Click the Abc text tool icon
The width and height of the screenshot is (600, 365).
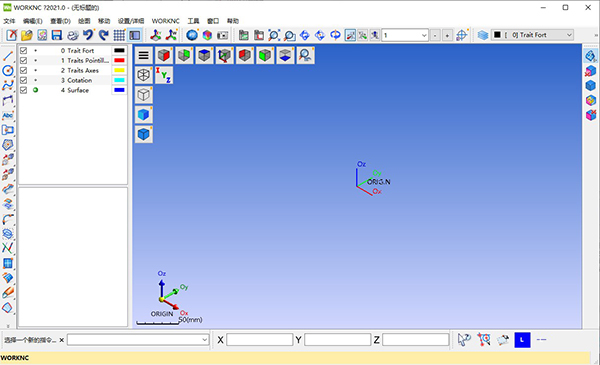8,115
